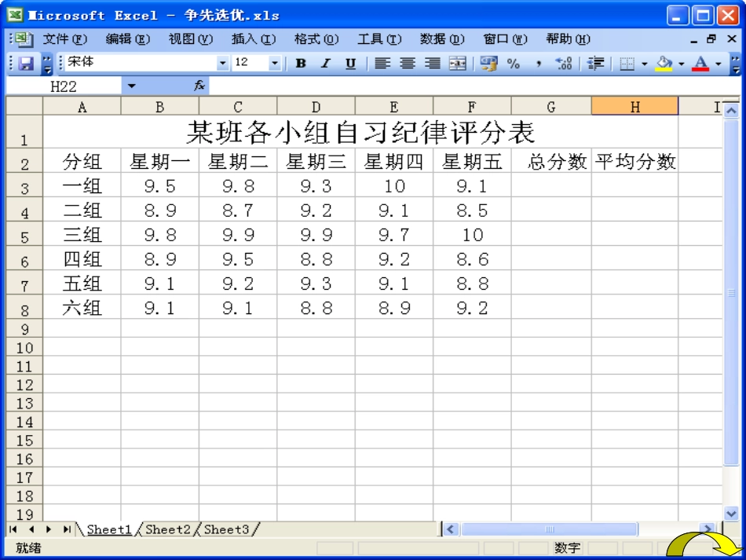Select column A header
746x560 pixels.
[x=82, y=107]
